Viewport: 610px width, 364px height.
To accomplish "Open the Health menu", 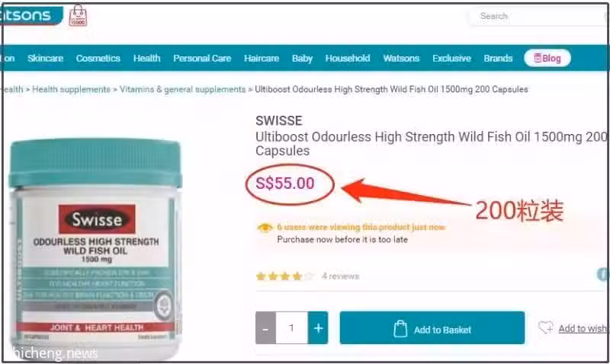I will 146,59.
